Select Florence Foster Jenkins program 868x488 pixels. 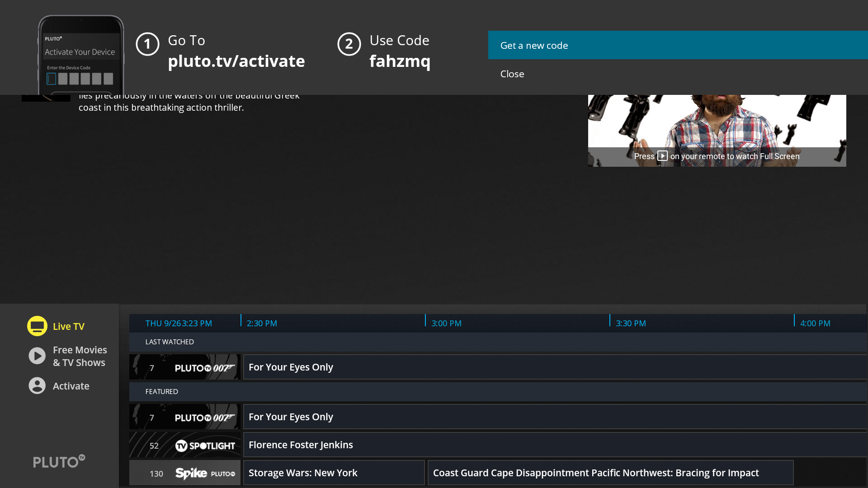[555, 445]
